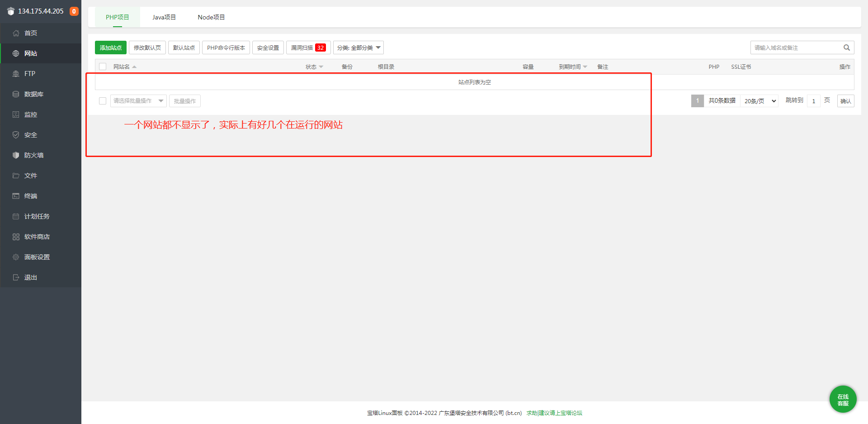Toggle the batch operation checkbox below the list
The height and width of the screenshot is (424, 868).
(x=103, y=101)
